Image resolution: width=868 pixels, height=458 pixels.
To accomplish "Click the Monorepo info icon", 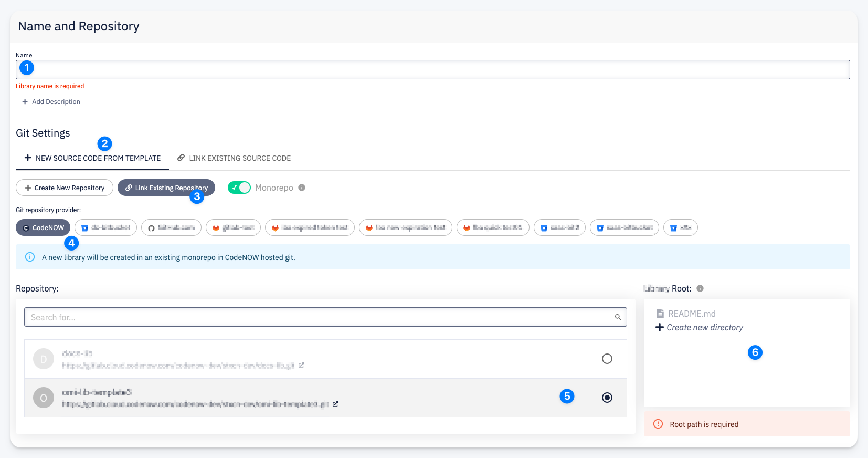I will [x=302, y=188].
